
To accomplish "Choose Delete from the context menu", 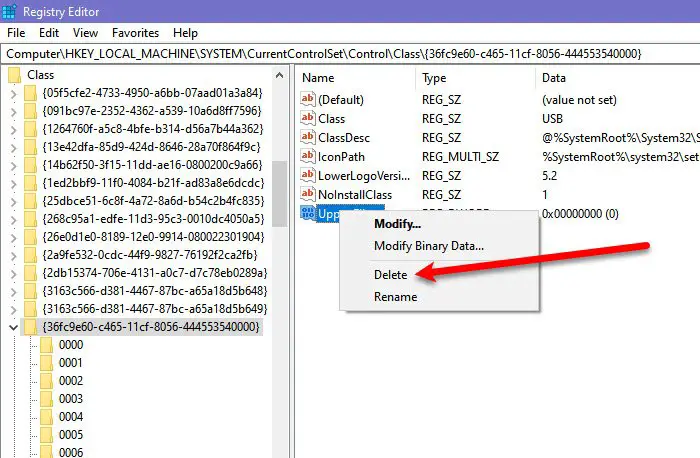I will click(391, 275).
